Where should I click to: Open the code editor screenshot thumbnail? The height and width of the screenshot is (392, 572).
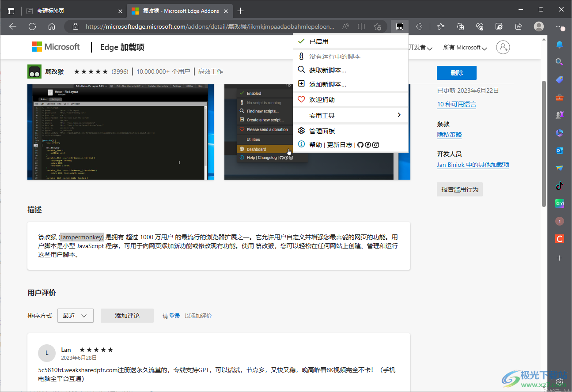121,132
